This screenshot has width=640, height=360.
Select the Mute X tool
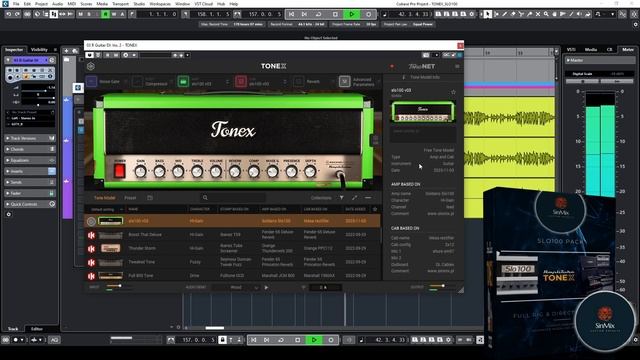[538, 14]
